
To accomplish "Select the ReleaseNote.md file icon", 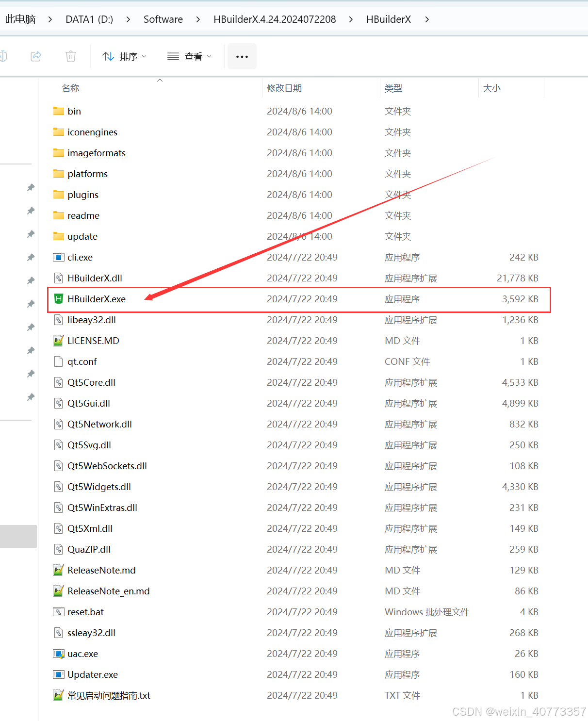I will (59, 570).
